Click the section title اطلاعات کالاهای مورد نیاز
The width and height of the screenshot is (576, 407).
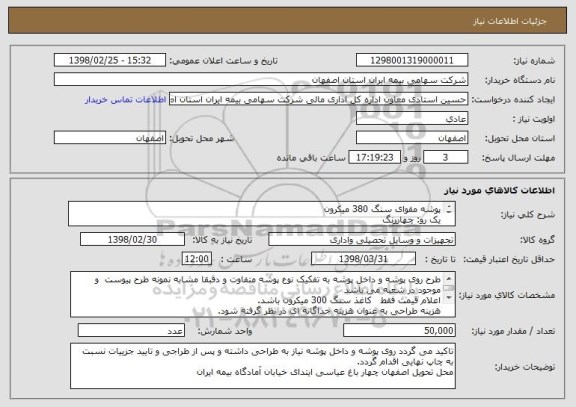coord(500,190)
